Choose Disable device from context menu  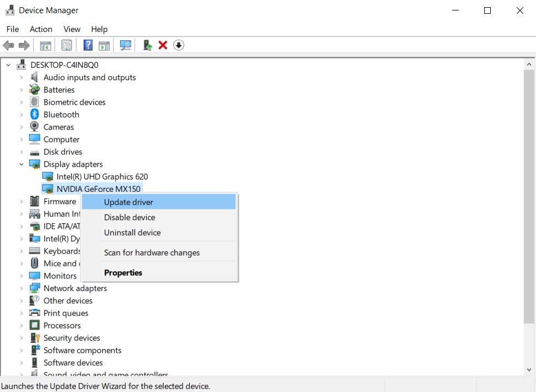click(x=159, y=217)
